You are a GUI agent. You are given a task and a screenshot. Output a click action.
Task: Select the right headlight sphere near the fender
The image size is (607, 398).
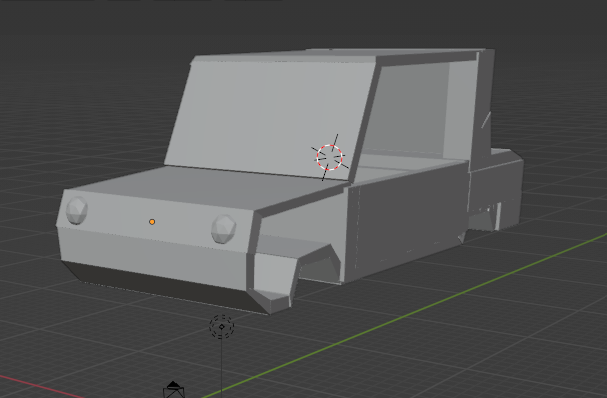click(x=223, y=229)
